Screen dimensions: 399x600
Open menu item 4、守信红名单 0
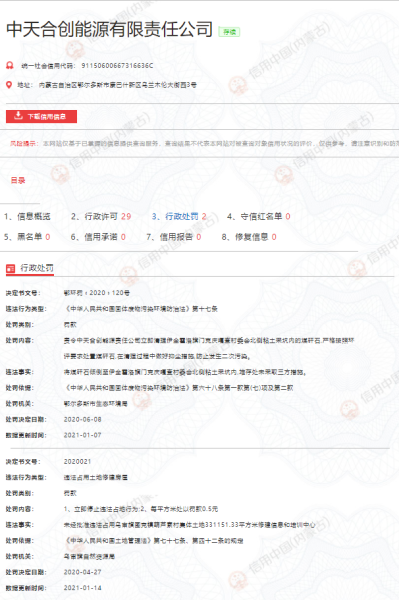pyautogui.click(x=259, y=217)
